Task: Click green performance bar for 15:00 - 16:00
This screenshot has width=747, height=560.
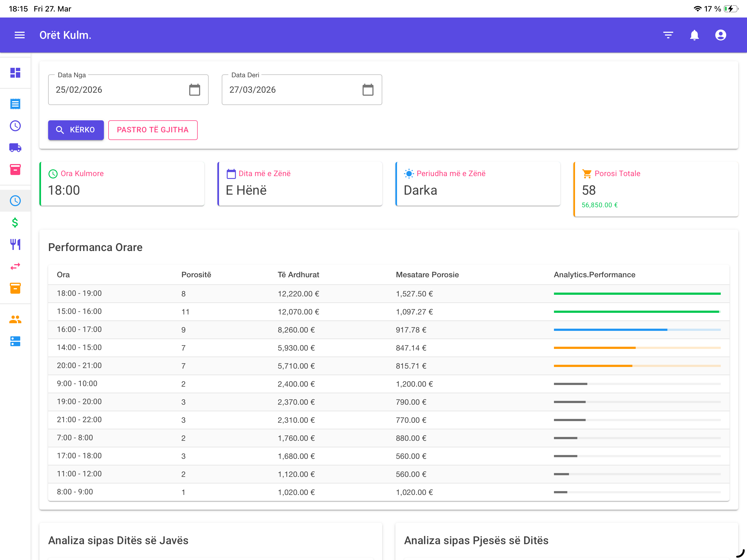Action: point(637,312)
